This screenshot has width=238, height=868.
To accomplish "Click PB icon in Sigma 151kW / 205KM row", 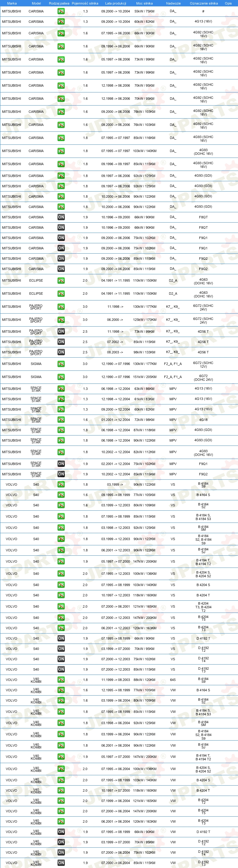I will pos(61,377).
